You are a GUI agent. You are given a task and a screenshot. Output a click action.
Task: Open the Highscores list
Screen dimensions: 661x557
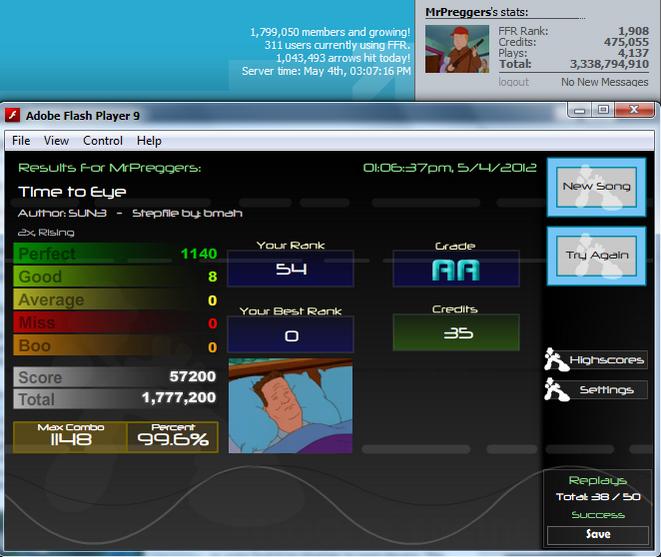pyautogui.click(x=607, y=360)
